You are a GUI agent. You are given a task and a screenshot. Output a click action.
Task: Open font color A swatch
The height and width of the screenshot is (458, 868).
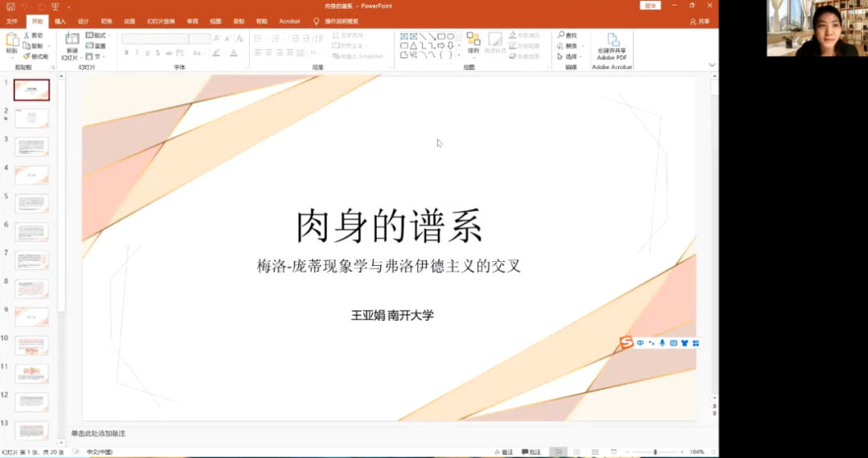(x=234, y=52)
